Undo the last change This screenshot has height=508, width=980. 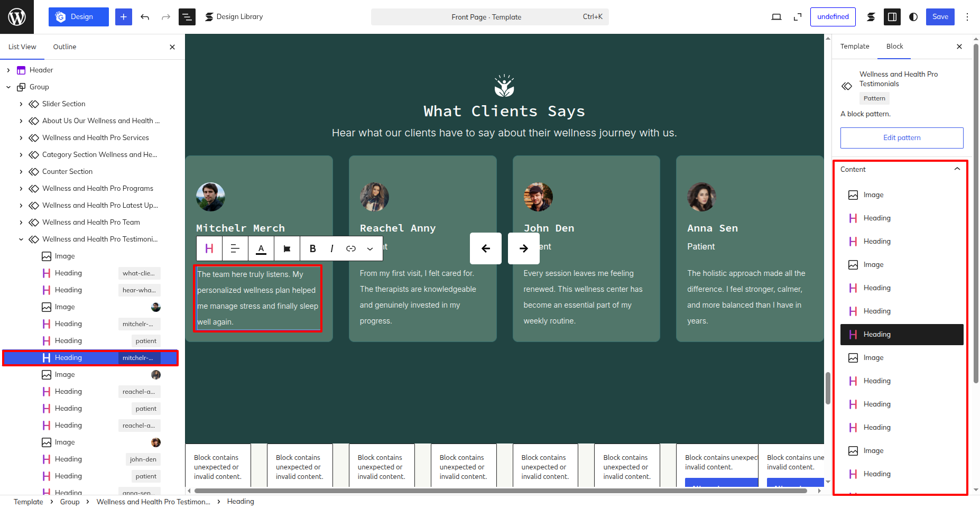click(145, 17)
